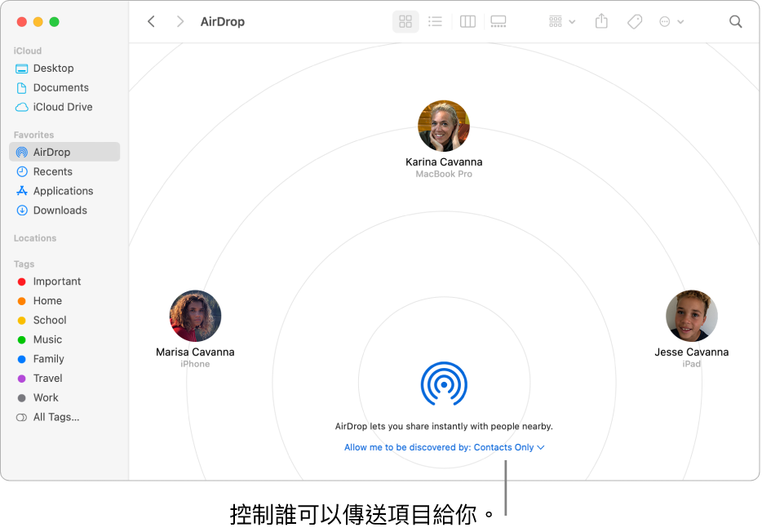Viewport: 762px width, 532px height.
Task: Select AirDrop in the Favorites sidebar
Action: click(x=64, y=152)
